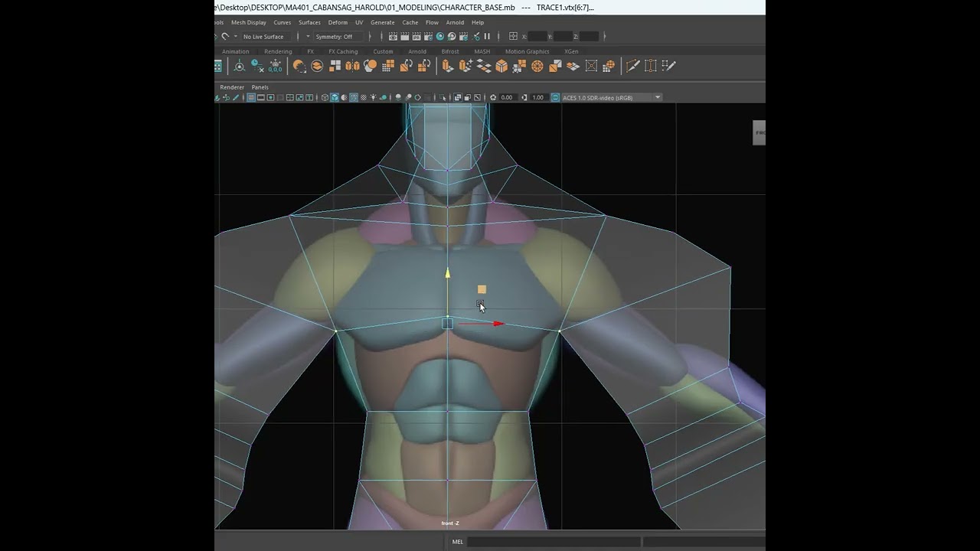Click the input box mode icon beside X field
980x551 pixels.
pyautogui.click(x=513, y=36)
